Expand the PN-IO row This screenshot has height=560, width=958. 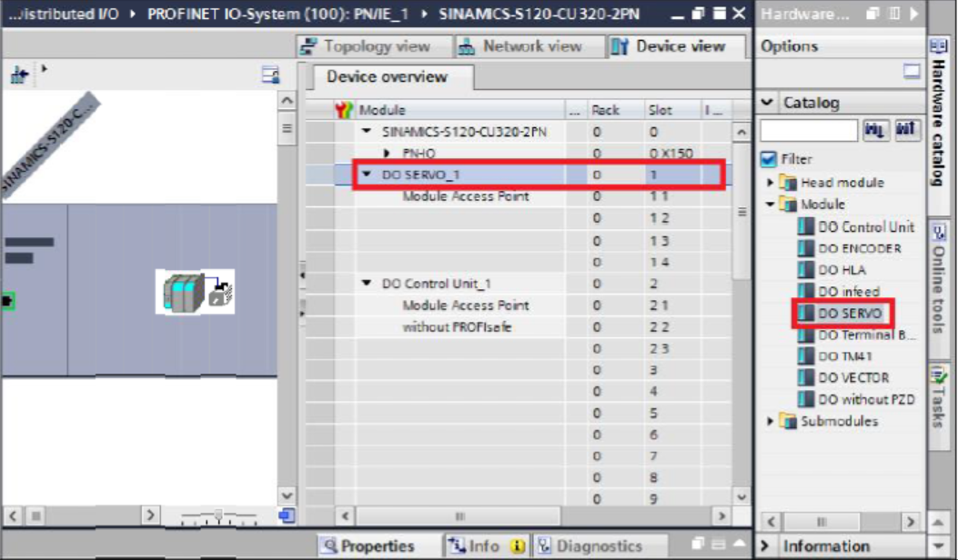coord(386,154)
